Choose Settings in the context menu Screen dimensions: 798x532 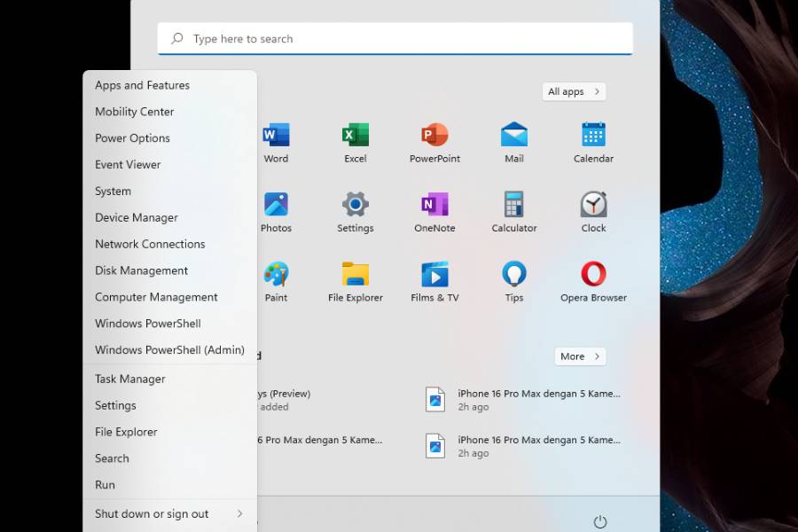(x=170, y=405)
